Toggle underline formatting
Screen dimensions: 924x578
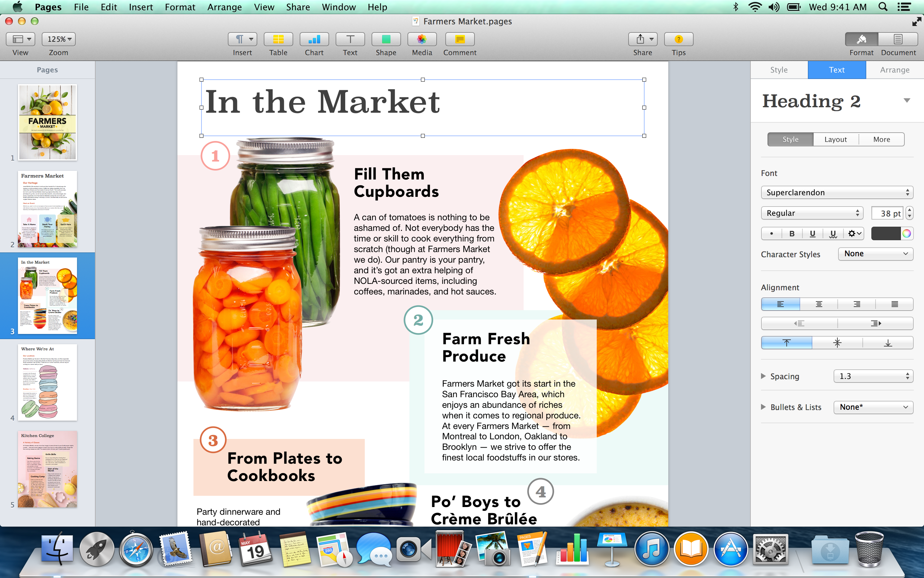(812, 233)
